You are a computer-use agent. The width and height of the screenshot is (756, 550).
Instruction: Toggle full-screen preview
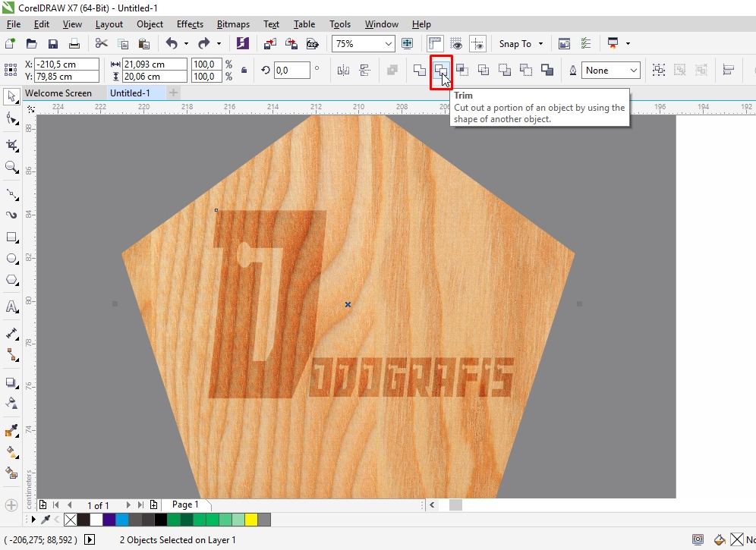pos(408,43)
